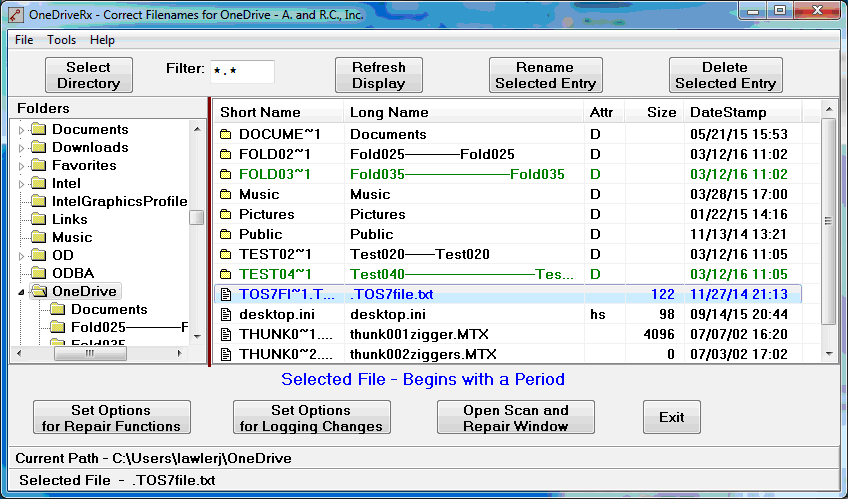Expand the Favorites tree node

(21, 165)
